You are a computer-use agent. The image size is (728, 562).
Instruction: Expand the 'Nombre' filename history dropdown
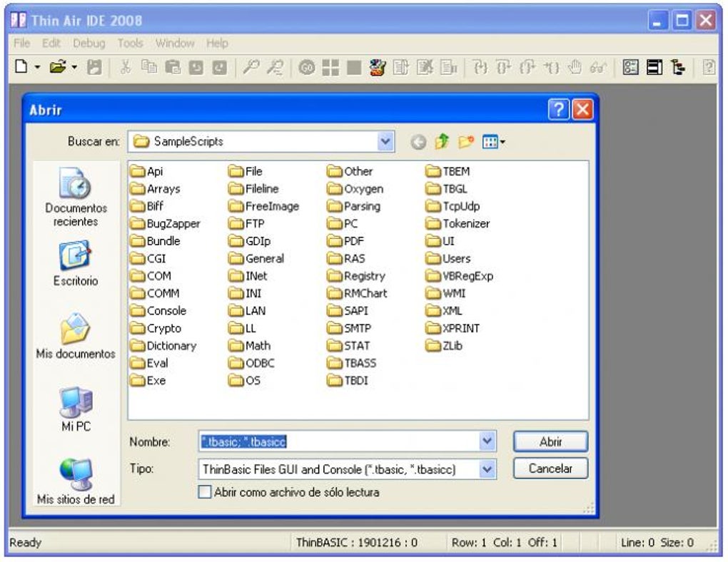(488, 441)
